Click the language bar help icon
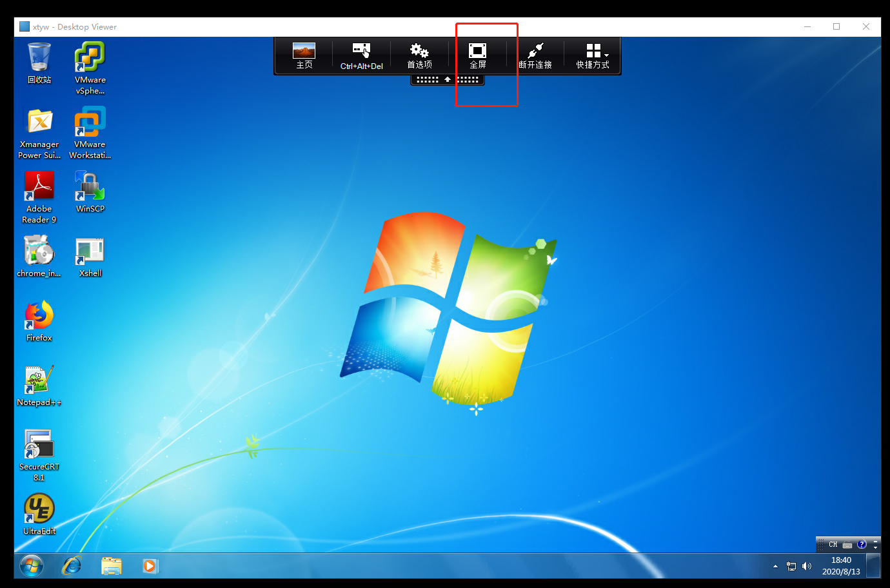Viewport: 890px width, 588px height. click(862, 544)
